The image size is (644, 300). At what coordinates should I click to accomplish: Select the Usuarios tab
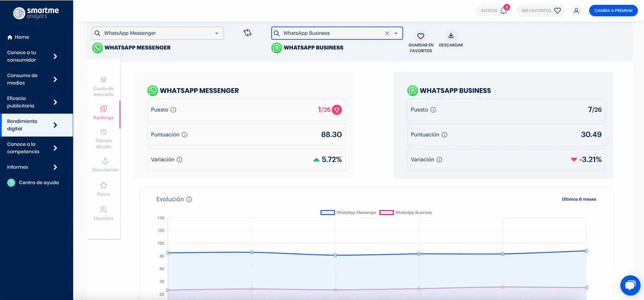pyautogui.click(x=103, y=213)
